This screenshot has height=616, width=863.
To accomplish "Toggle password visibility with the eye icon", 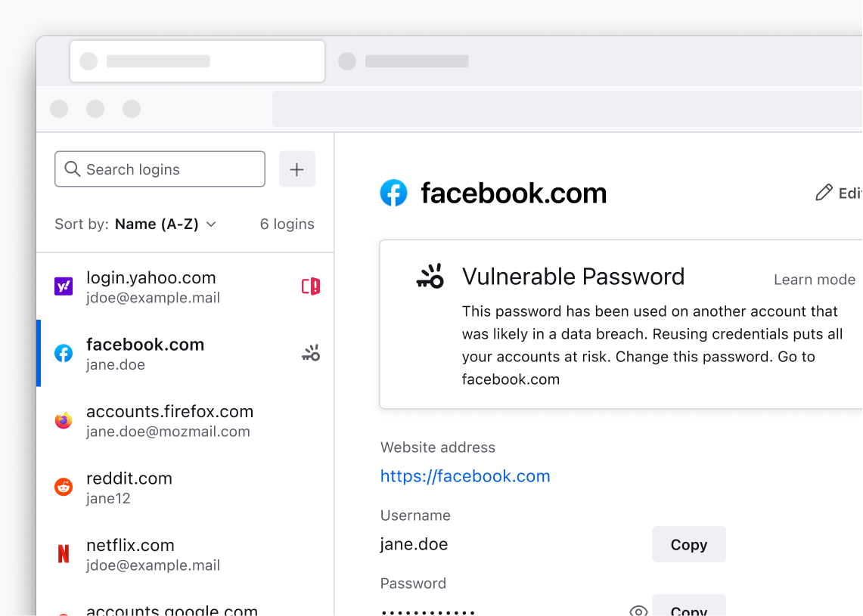I will click(x=638, y=611).
